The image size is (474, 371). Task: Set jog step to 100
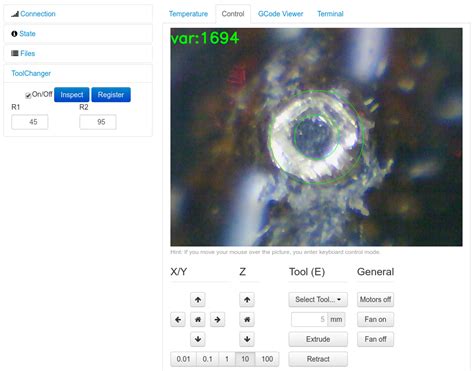tap(267, 359)
